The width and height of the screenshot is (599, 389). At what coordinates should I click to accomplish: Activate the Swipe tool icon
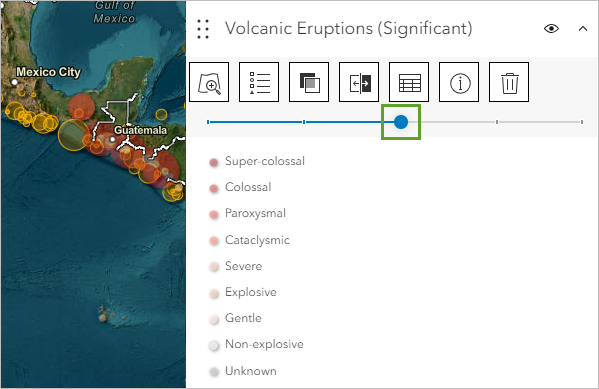[359, 82]
